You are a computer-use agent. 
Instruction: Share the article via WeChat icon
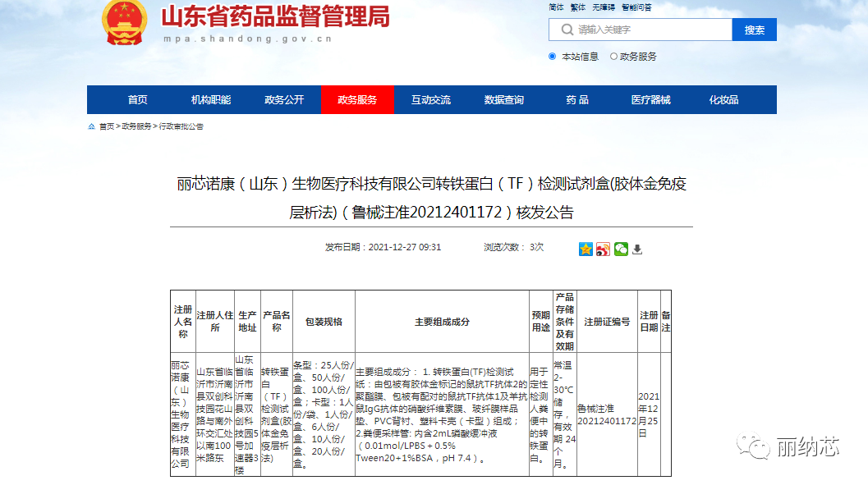(x=621, y=249)
